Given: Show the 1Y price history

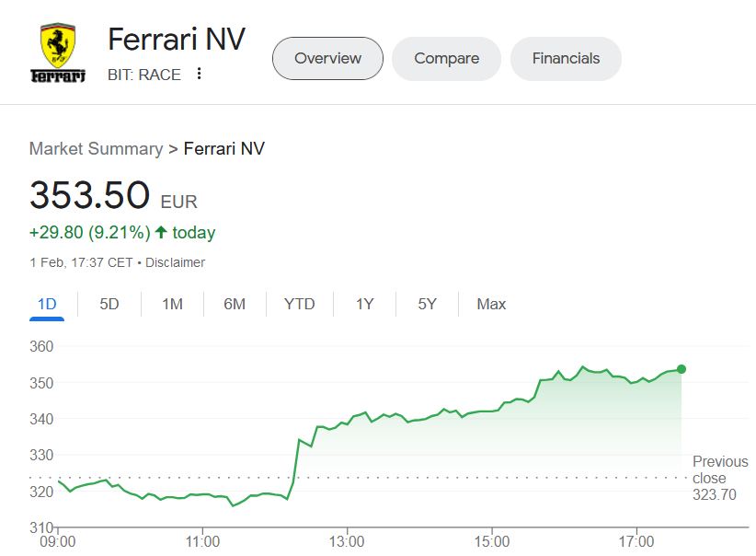Looking at the screenshot, I should coord(365,304).
